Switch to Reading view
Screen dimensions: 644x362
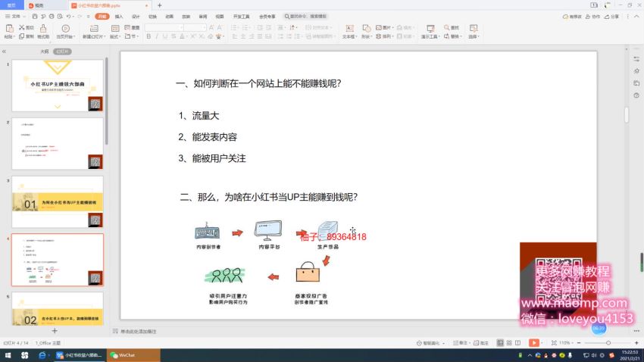coord(517,343)
